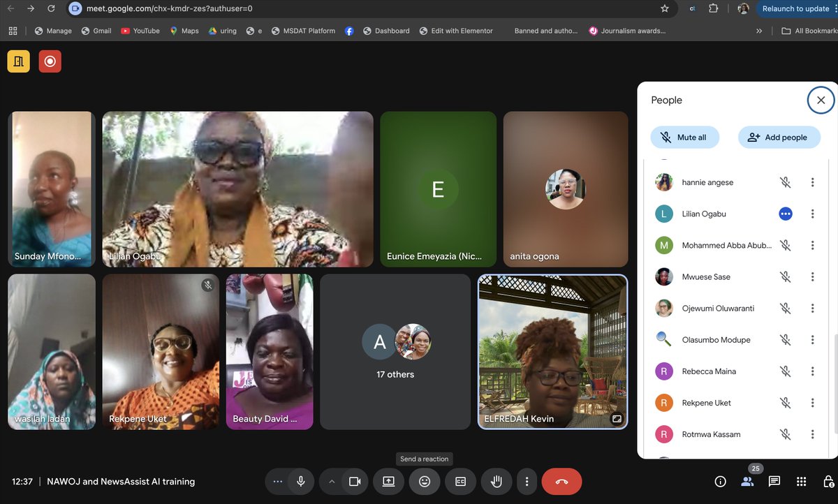This screenshot has height=504, width=838.
Task: Open the Gmail bookmark
Action: click(x=96, y=31)
